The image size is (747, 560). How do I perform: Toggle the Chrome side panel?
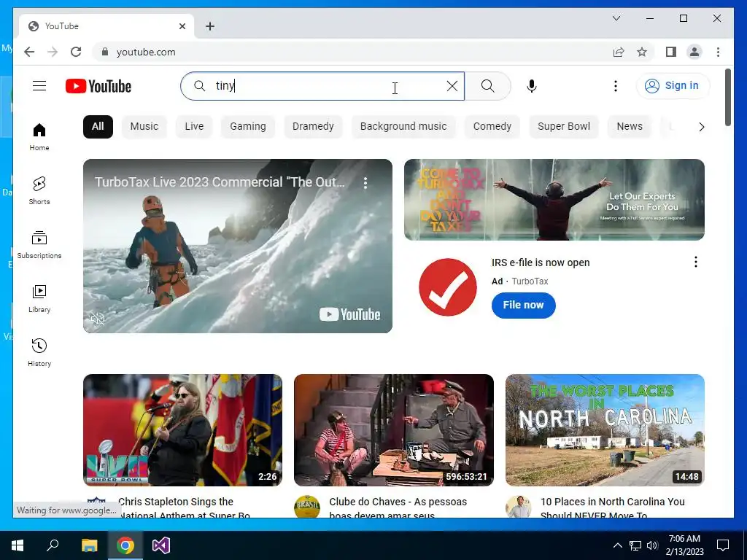(x=671, y=52)
